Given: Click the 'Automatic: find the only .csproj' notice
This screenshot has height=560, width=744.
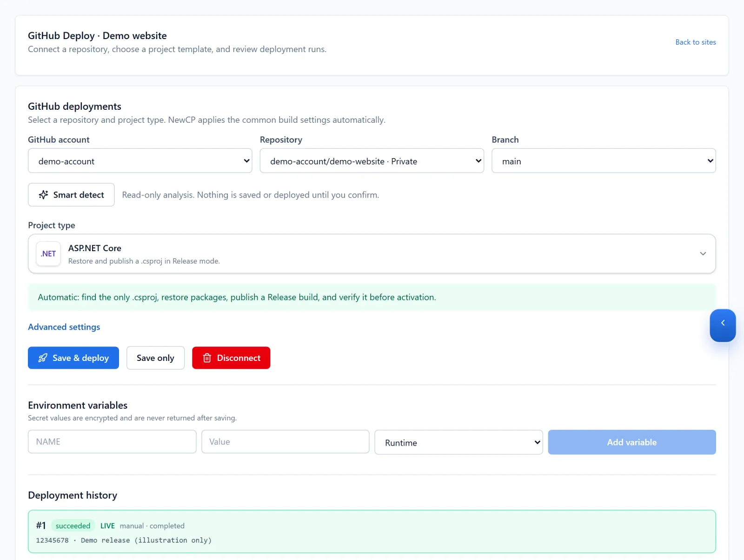Looking at the screenshot, I should 372,297.
